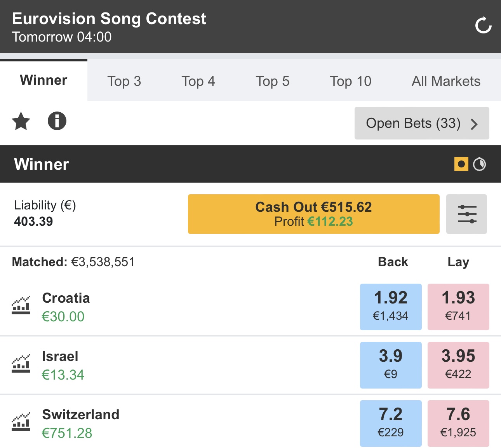Open cash out settings sliders icon
The height and width of the screenshot is (448, 501).
[466, 214]
